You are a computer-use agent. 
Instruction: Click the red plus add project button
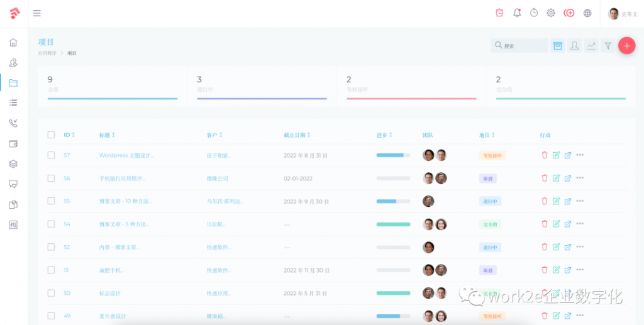tap(626, 45)
